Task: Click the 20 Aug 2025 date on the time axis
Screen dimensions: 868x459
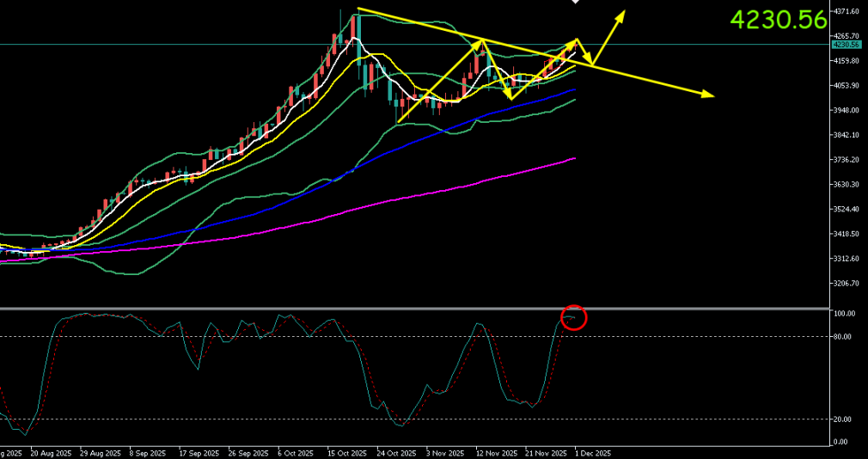Action: click(x=48, y=452)
